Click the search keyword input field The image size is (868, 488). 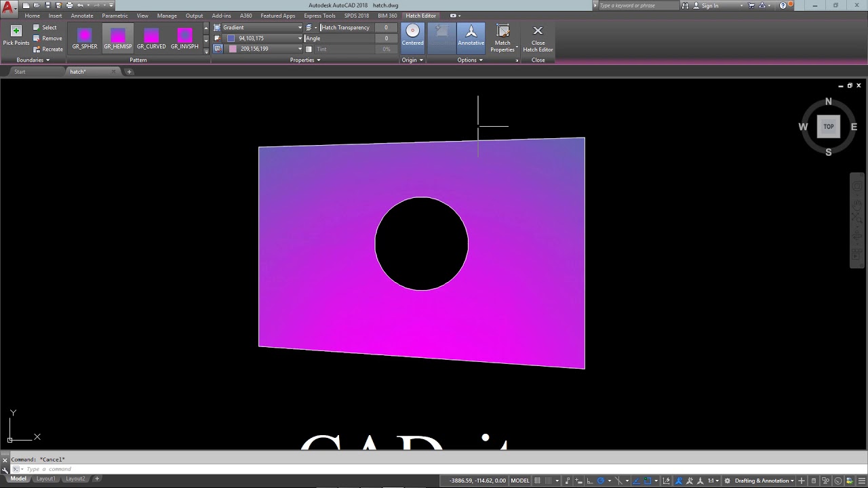pyautogui.click(x=637, y=5)
